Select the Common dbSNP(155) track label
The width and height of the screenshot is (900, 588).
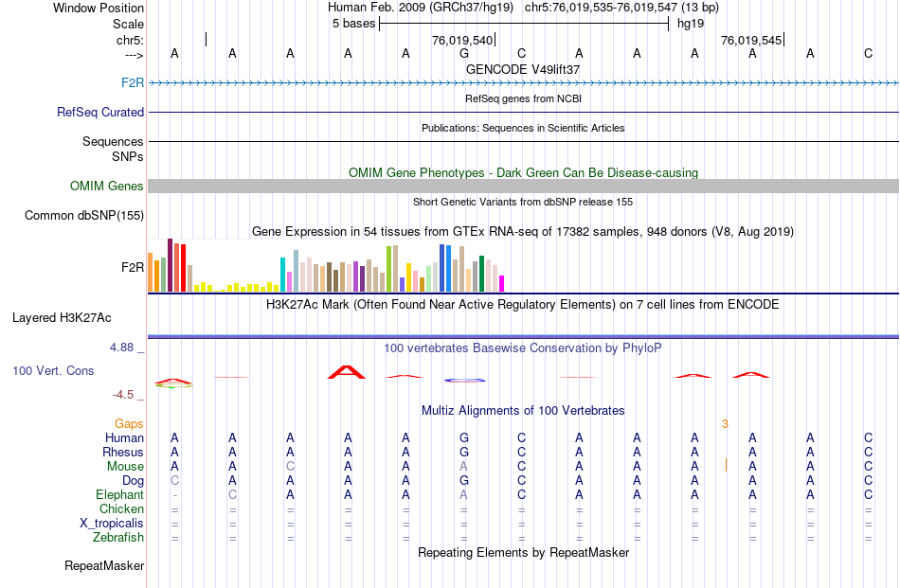[84, 215]
